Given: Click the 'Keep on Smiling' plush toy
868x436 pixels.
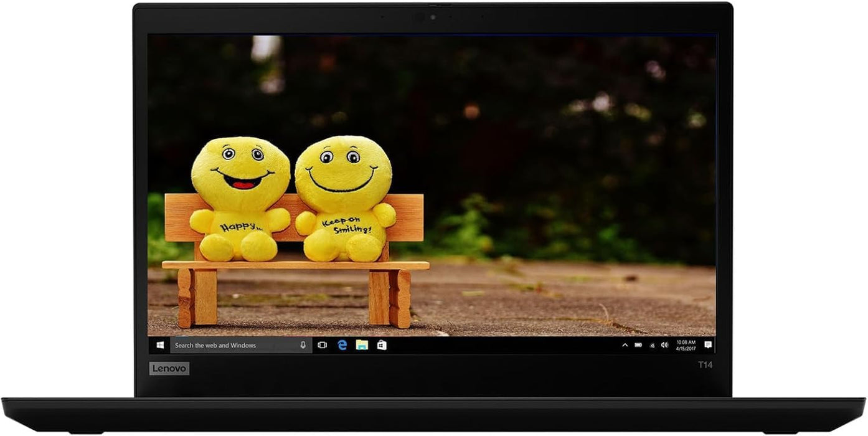Looking at the screenshot, I should [x=344, y=199].
